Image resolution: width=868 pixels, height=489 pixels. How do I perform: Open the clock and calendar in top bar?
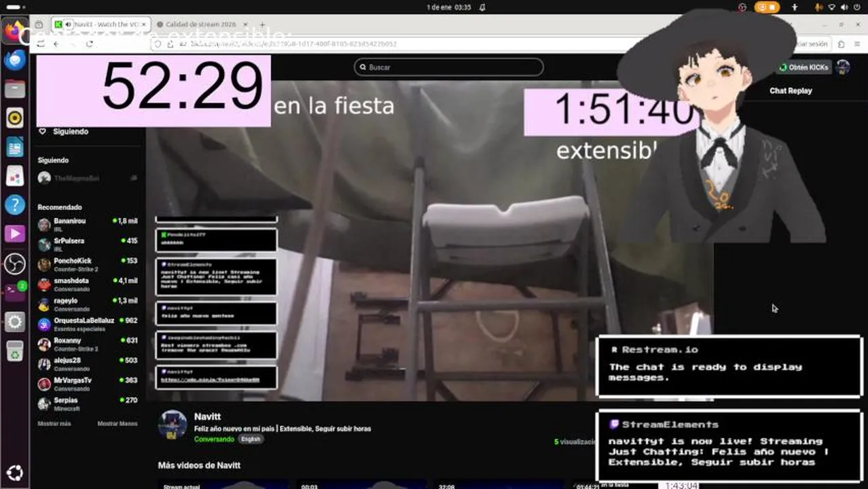(x=449, y=7)
